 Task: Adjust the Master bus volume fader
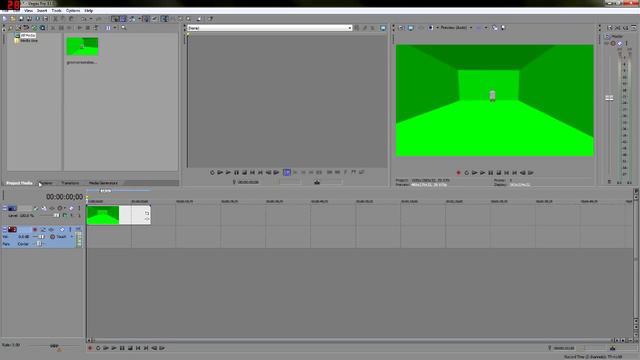609,98
